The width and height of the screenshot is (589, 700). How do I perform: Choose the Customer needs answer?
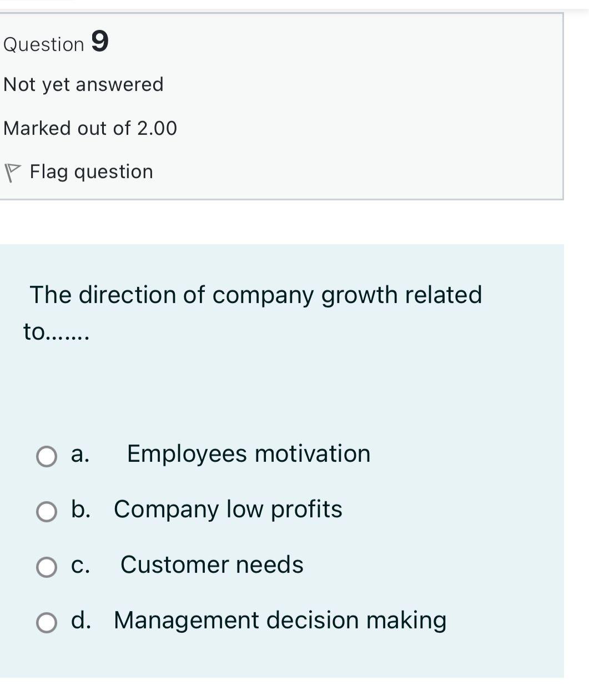212,565
